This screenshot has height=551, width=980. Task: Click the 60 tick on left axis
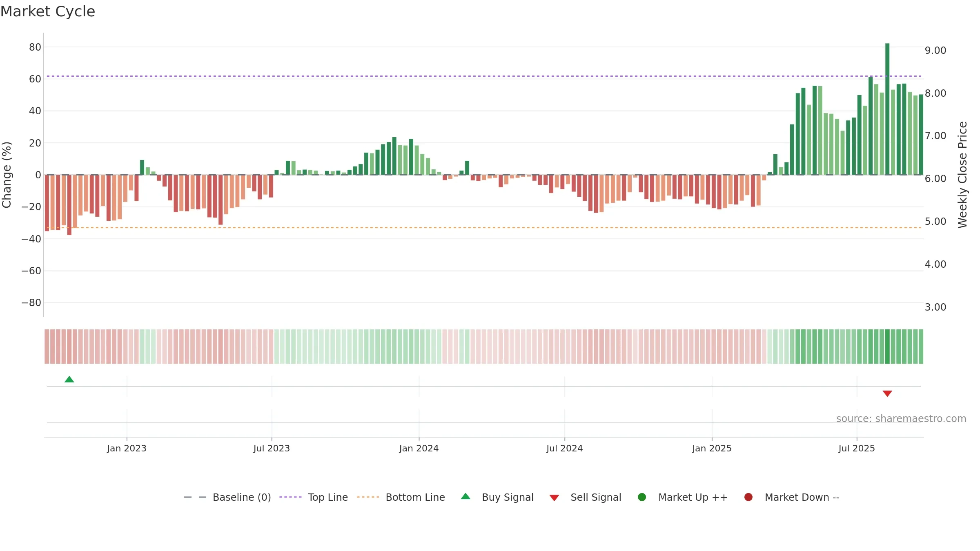click(x=35, y=79)
